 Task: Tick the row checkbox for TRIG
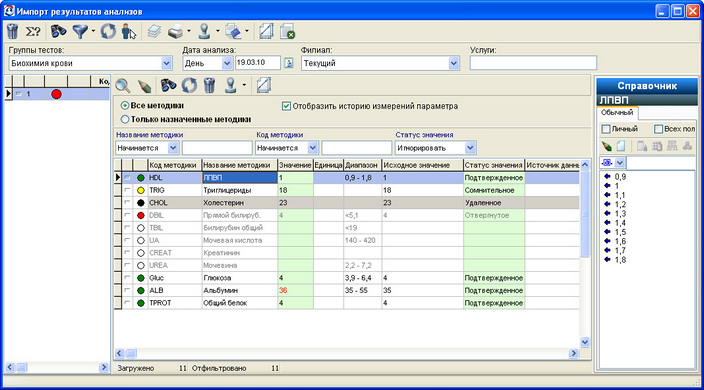(128, 190)
